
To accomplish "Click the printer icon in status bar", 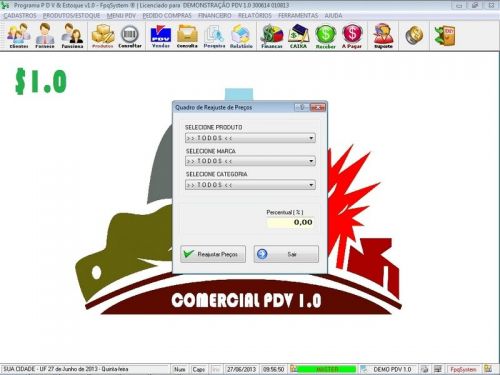I will [424, 369].
